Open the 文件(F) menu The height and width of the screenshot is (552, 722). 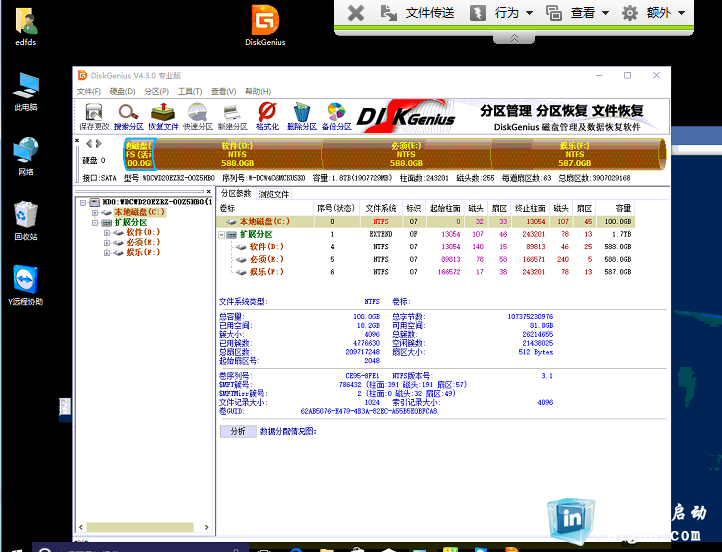[88, 91]
